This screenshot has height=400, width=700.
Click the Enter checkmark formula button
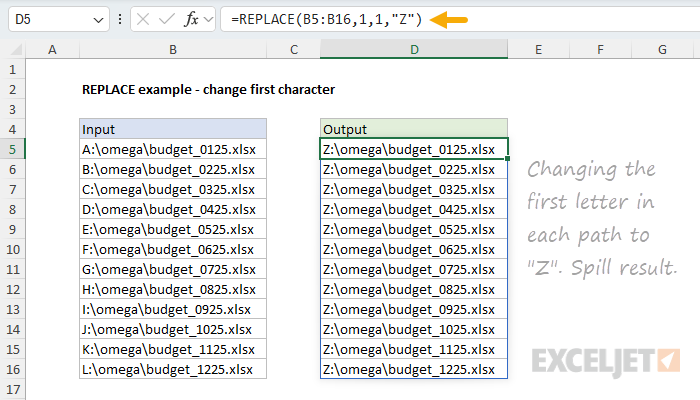[x=167, y=20]
